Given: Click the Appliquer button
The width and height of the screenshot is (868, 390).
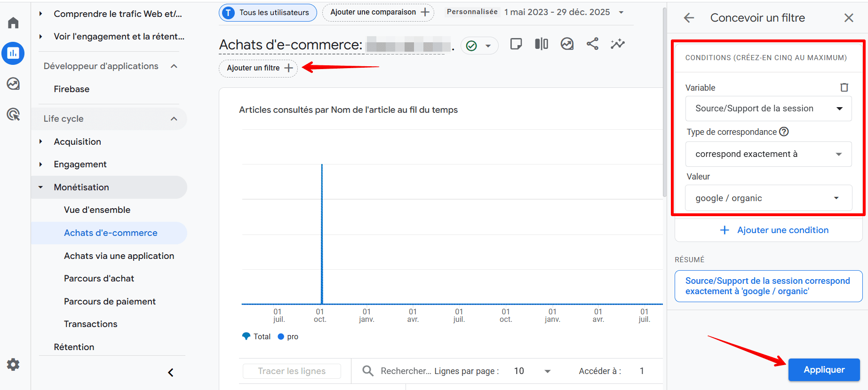Looking at the screenshot, I should tap(823, 370).
